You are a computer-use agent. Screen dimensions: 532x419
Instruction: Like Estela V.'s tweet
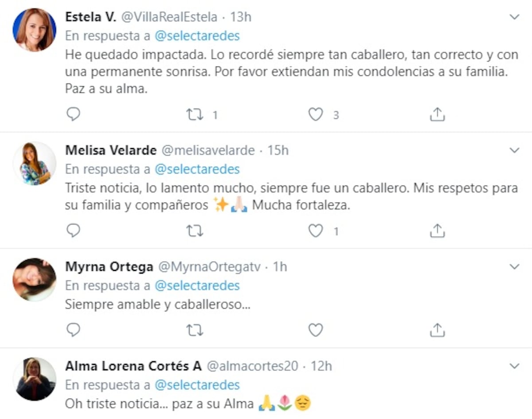[x=315, y=114]
